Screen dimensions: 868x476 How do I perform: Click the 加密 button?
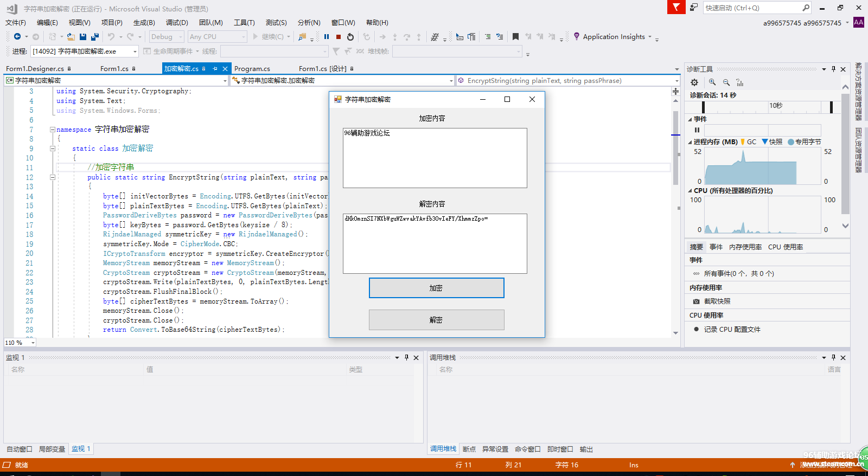coord(436,288)
